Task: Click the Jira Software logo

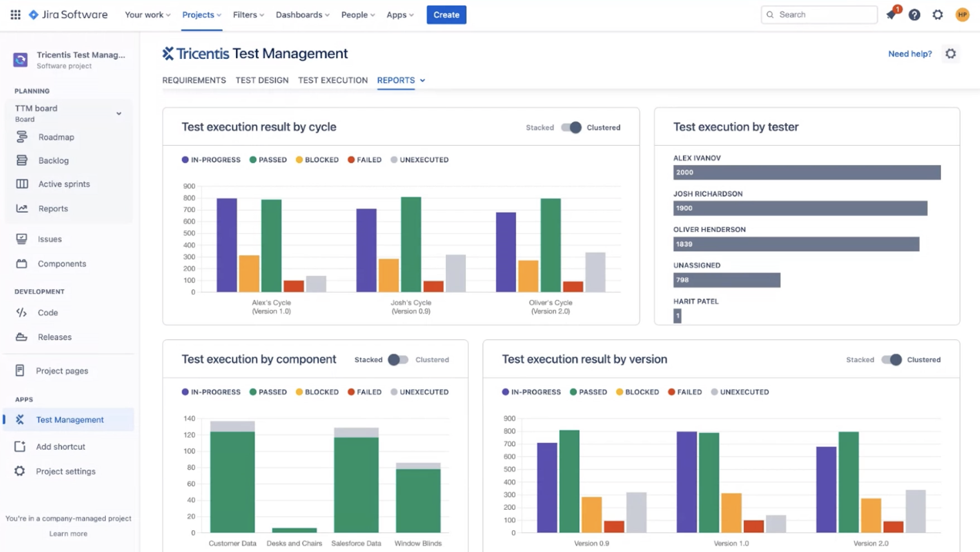Action: pyautogui.click(x=68, y=14)
